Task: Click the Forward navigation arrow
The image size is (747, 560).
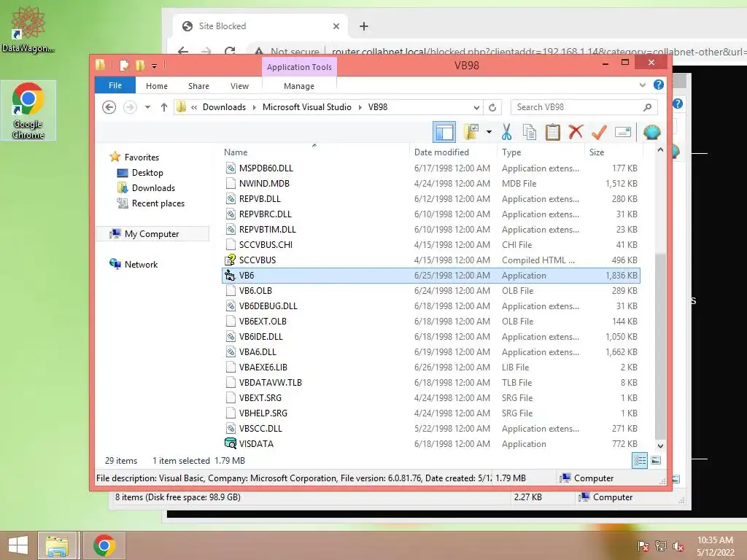Action: pyautogui.click(x=130, y=107)
